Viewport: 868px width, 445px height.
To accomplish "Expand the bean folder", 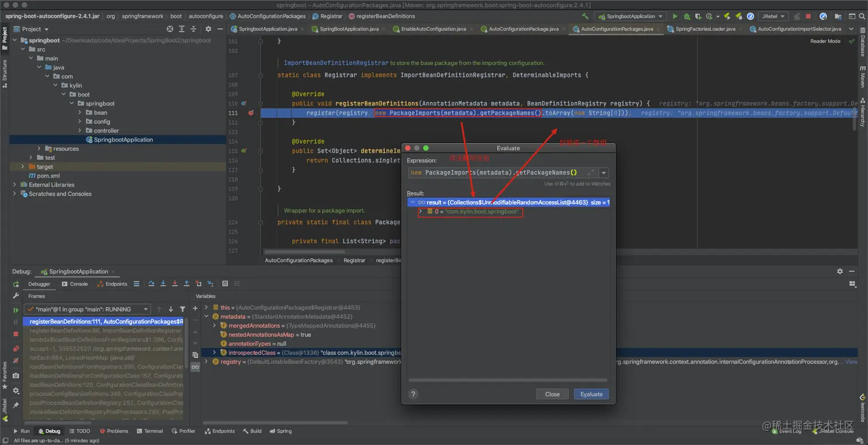I will pos(80,112).
